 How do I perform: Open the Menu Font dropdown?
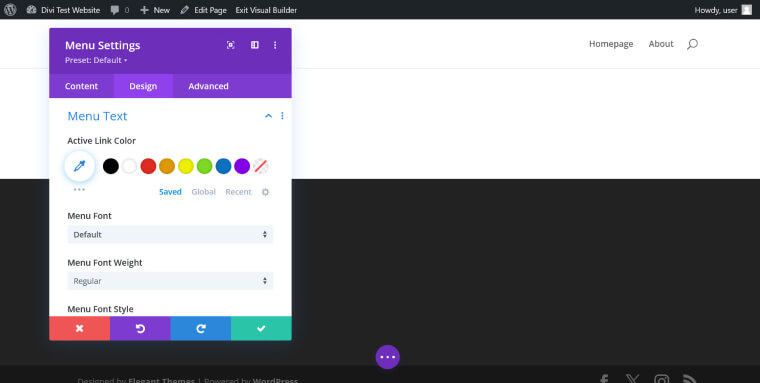click(x=170, y=235)
